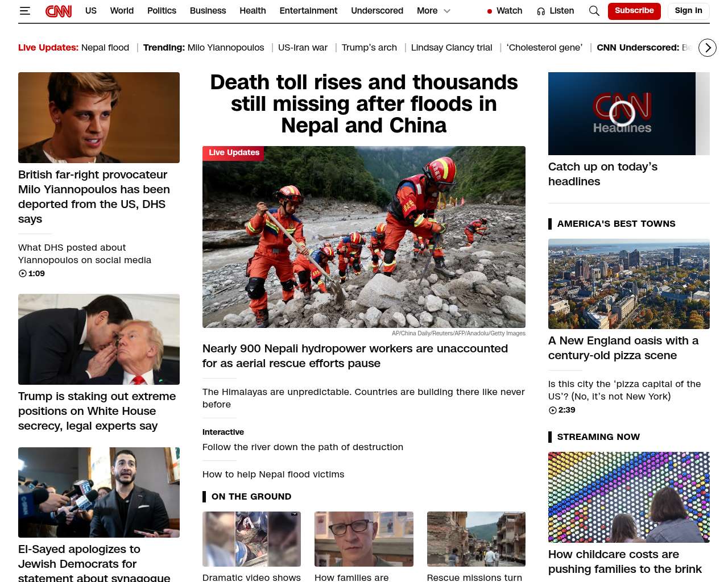Viewport: 728px width, 582px height.
Task: Open Catch up on today's headlines
Action: point(603,174)
